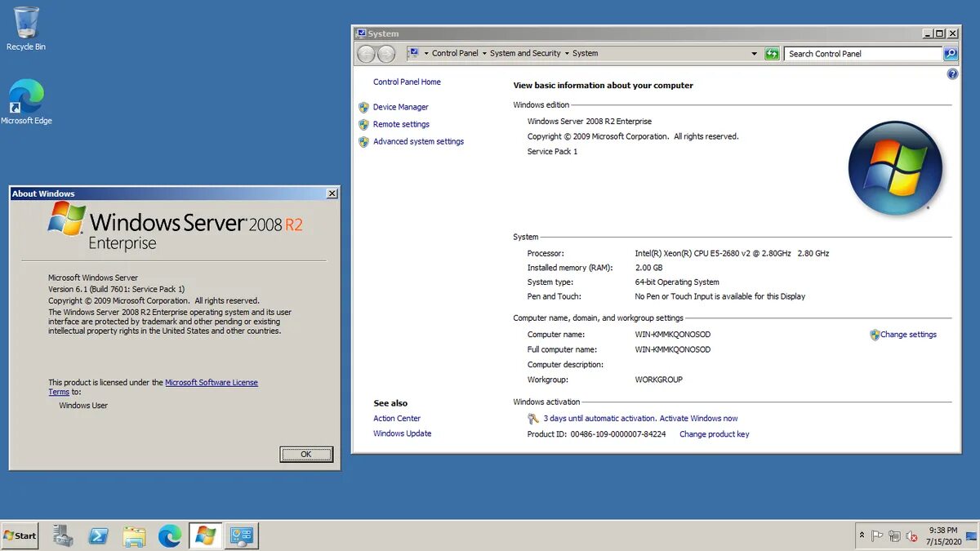Screen dimensions: 980x551
Task: Focus the Search Control Panel field
Action: 864,54
